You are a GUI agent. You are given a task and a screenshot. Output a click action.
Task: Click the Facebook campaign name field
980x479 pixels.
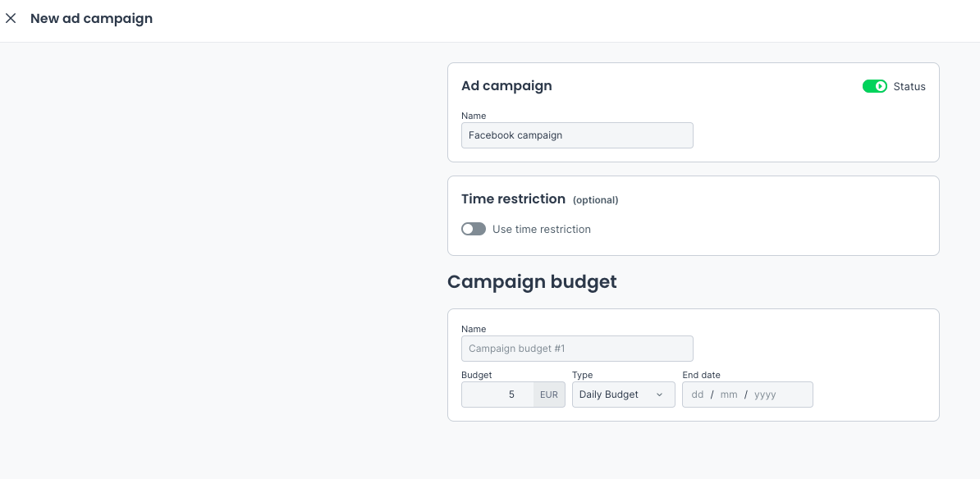pos(577,135)
